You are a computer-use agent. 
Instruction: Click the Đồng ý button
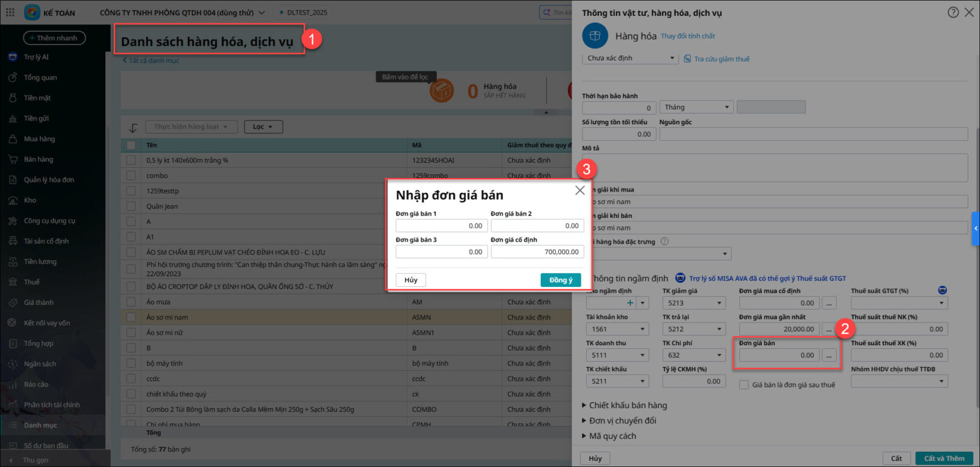coord(560,280)
